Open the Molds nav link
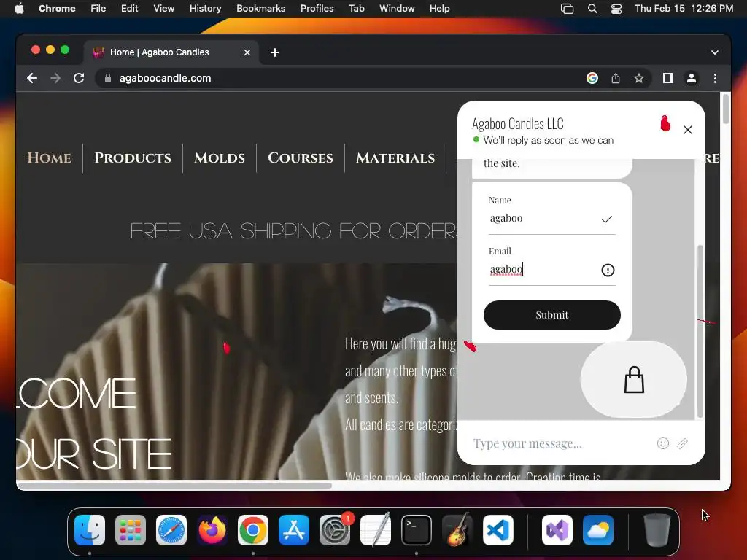 (220, 157)
